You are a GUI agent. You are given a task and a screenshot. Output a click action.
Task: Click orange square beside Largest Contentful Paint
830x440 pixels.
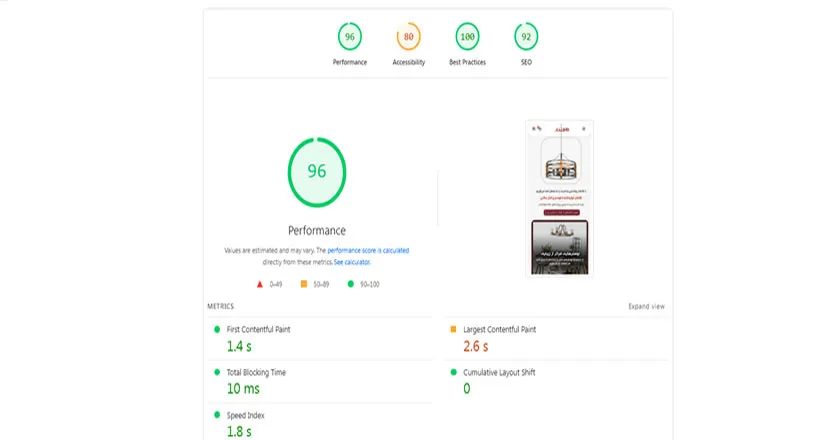pyautogui.click(x=453, y=329)
